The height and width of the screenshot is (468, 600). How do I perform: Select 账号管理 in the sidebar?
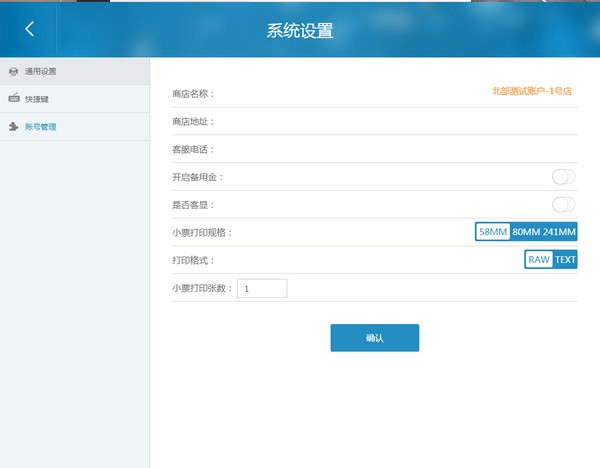coord(41,127)
